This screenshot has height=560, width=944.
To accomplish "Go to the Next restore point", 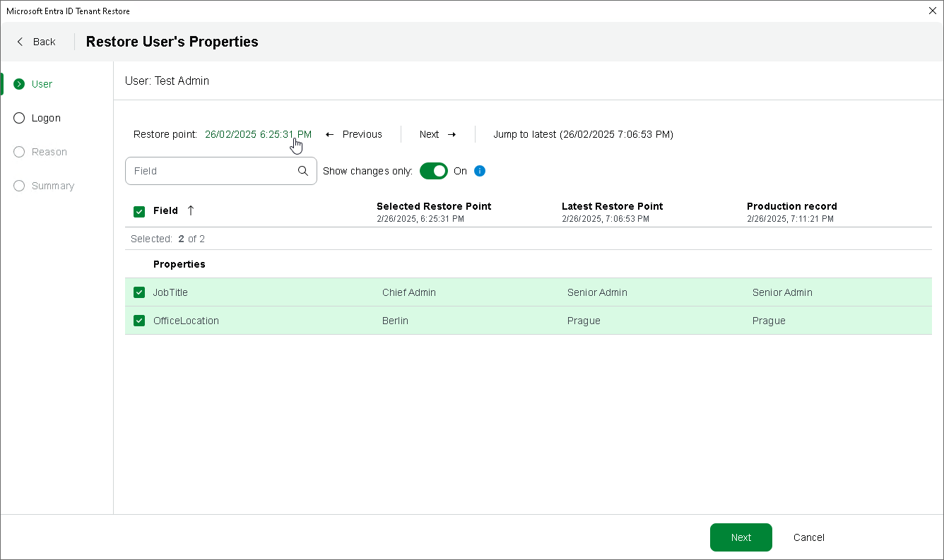I will (x=437, y=134).
